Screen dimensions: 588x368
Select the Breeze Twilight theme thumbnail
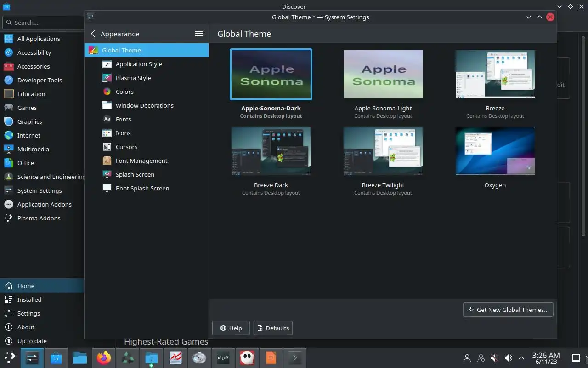(x=383, y=151)
